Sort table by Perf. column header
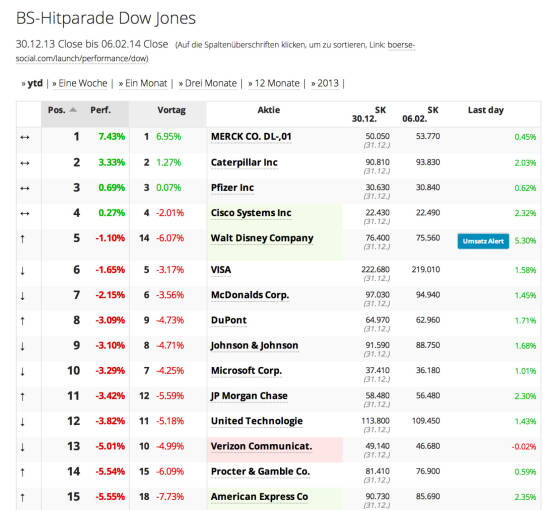 (x=100, y=110)
